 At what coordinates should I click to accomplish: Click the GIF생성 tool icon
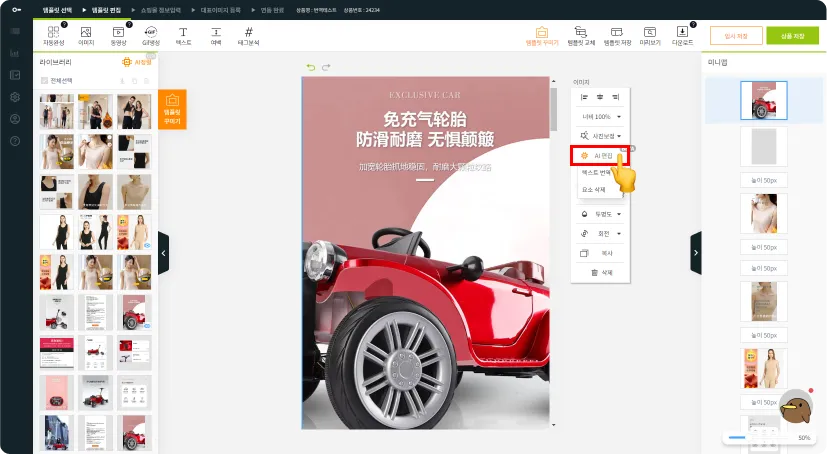pyautogui.click(x=151, y=35)
